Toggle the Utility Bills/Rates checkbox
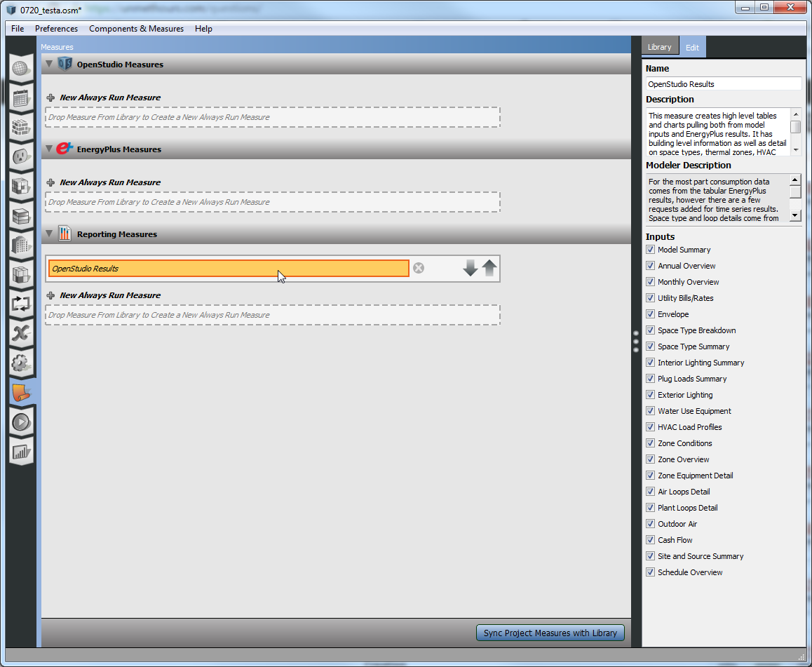 pyautogui.click(x=650, y=298)
